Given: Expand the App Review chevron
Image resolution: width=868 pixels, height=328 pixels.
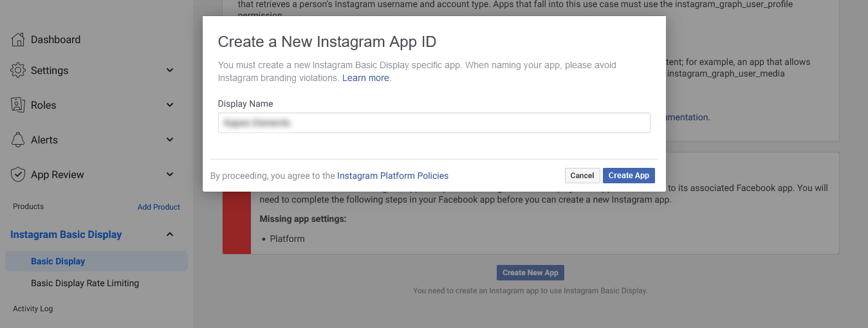Looking at the screenshot, I should (x=170, y=174).
